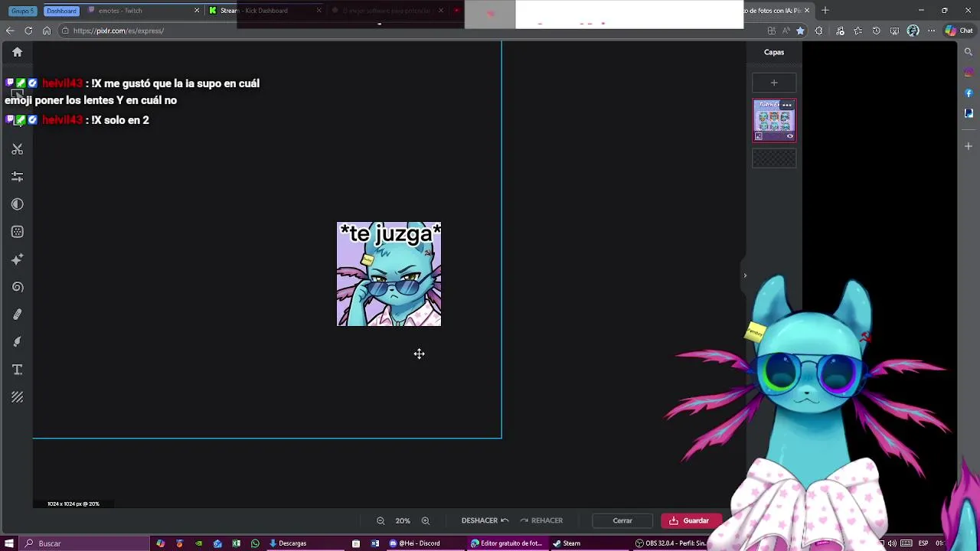980x551 pixels.
Task: Select the Liquify spiral tool
Action: click(x=17, y=287)
